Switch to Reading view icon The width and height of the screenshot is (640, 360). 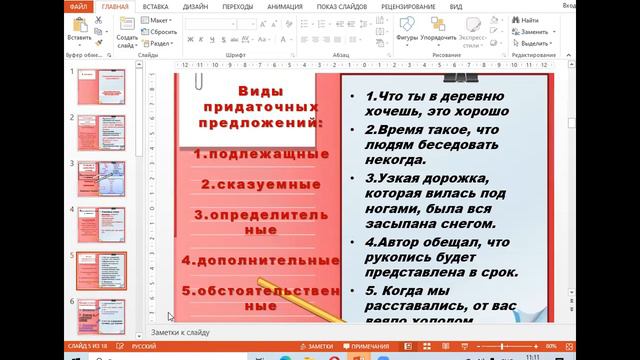coord(446,346)
